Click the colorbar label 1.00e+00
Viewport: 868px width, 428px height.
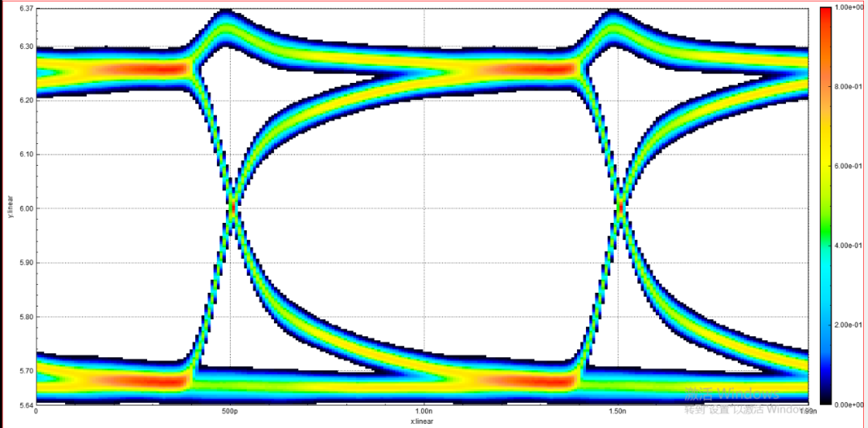pos(850,8)
